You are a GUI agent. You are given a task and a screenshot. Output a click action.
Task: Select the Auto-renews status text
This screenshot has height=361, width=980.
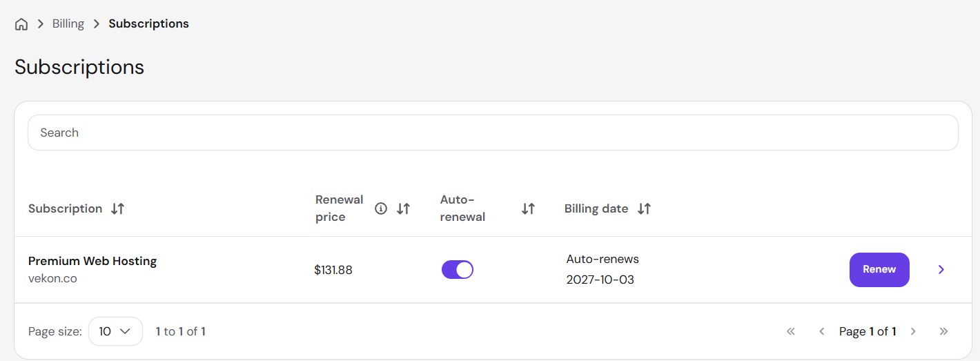click(x=602, y=260)
